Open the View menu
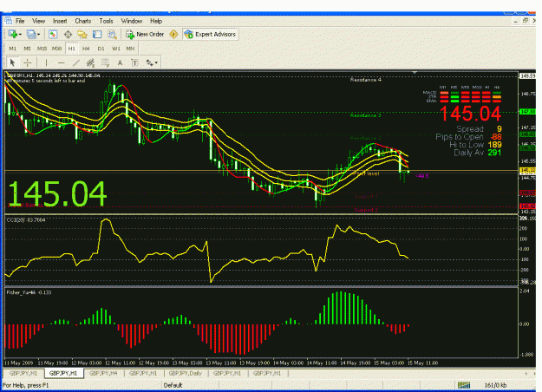This screenshot has height=392, width=542. click(38, 21)
